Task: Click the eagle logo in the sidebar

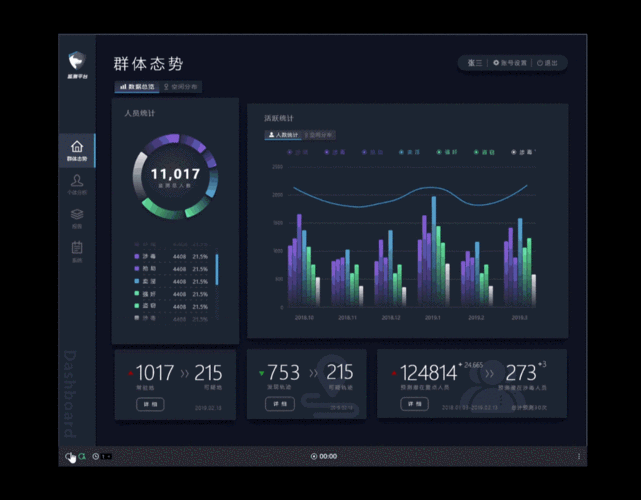Action: tap(77, 62)
